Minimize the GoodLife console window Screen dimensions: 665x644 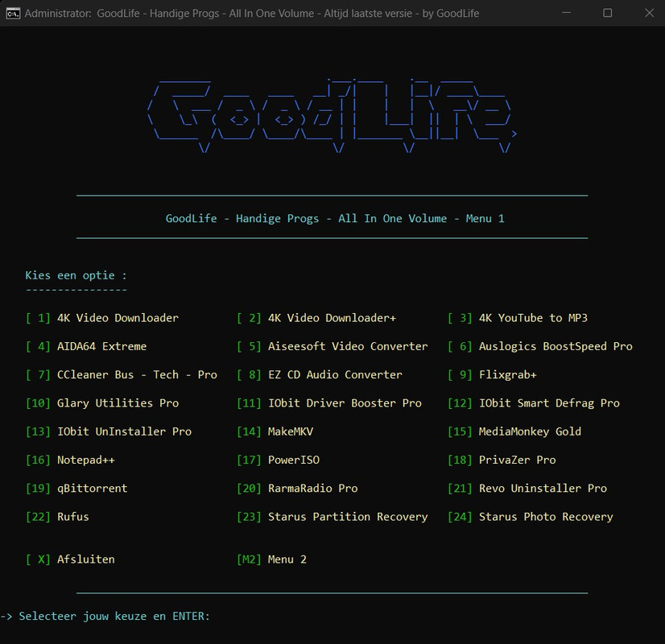(x=566, y=13)
